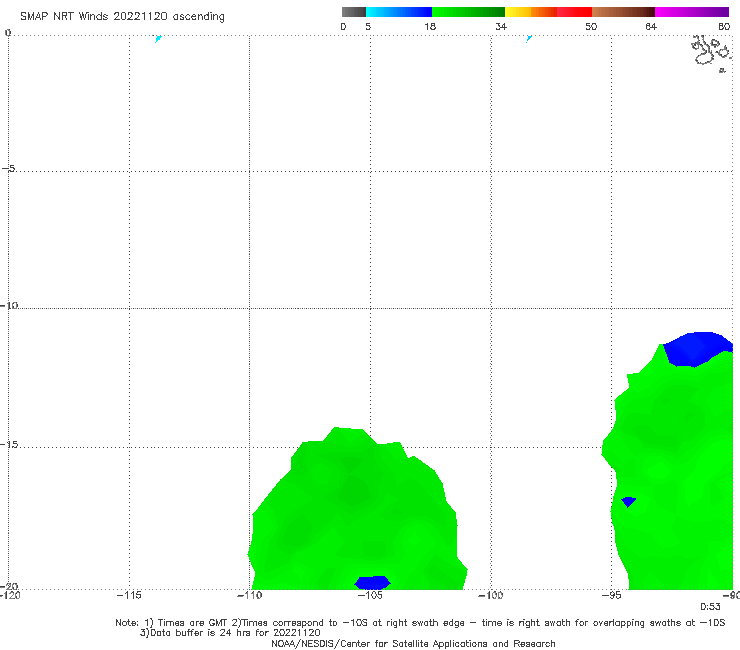
Task: Click the Galapagos Islands coastline outline
Action: pyautogui.click(x=712, y=51)
